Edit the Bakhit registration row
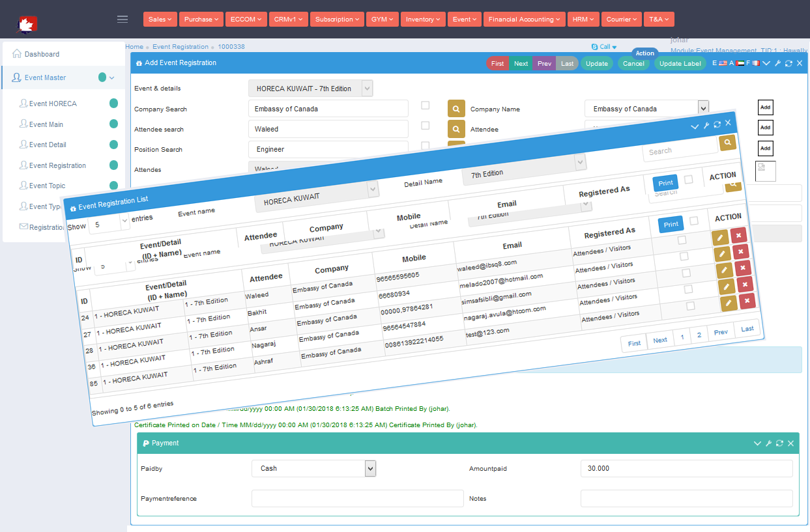This screenshot has width=810, height=532. click(722, 254)
